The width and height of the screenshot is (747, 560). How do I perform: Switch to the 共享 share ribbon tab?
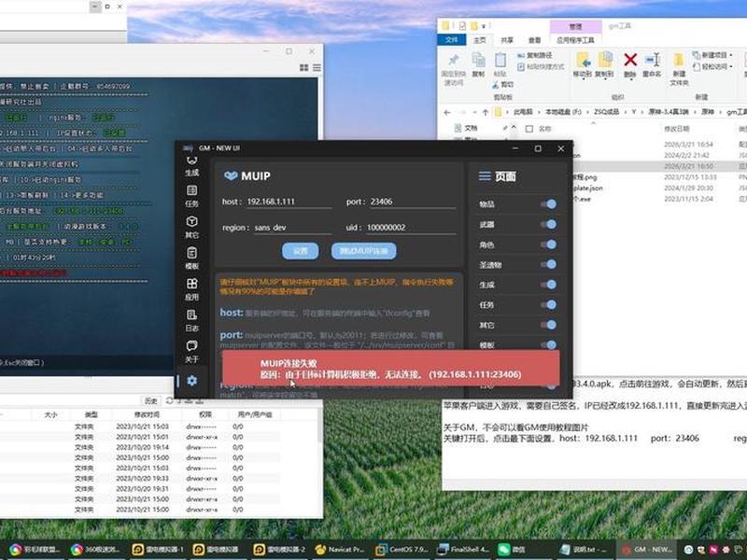pos(507,40)
